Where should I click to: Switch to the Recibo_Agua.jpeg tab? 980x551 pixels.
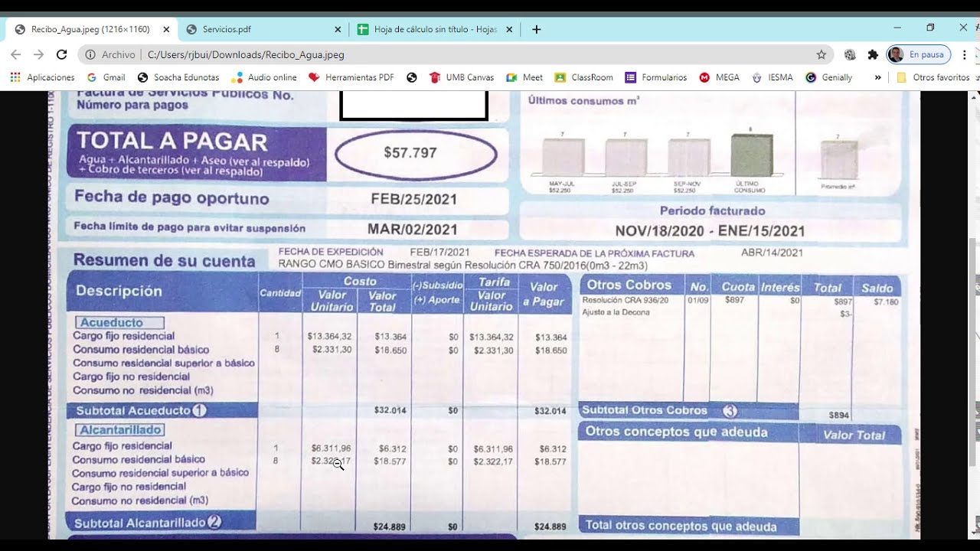point(92,29)
